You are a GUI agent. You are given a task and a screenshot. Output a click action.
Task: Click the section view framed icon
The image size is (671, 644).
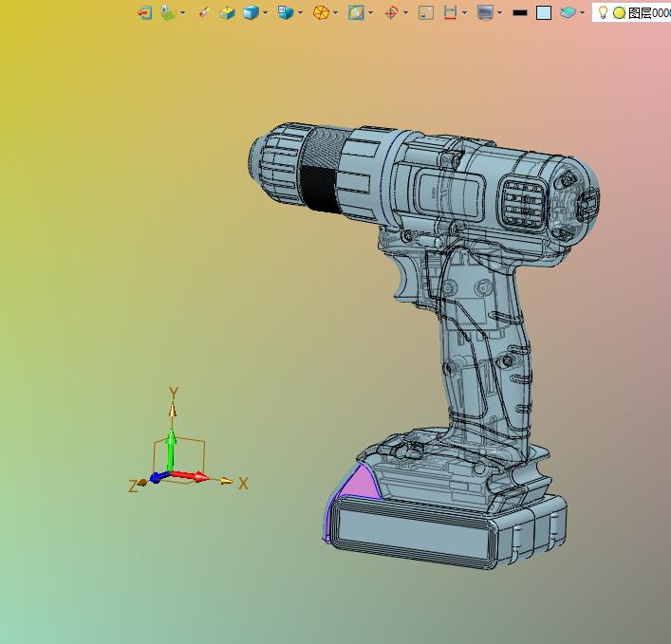tap(356, 13)
